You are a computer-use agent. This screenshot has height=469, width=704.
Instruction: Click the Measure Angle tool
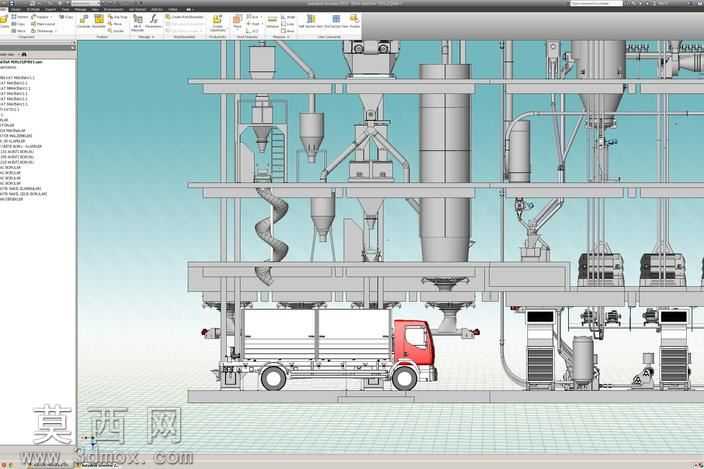click(x=288, y=17)
